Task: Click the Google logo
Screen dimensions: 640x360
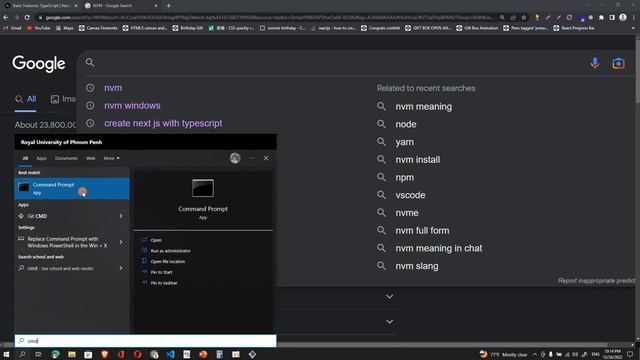Action: click(39, 63)
